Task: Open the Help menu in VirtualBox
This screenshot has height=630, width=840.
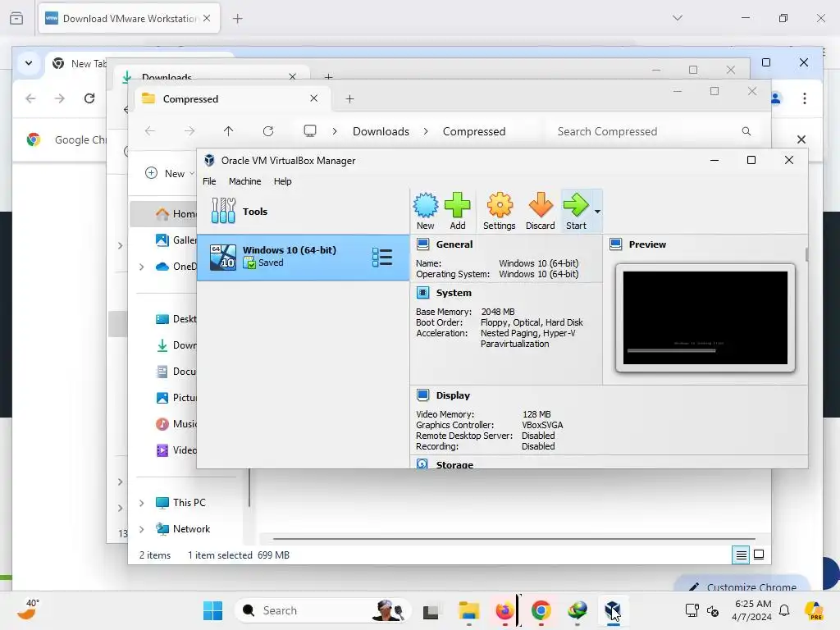Action: coord(282,181)
